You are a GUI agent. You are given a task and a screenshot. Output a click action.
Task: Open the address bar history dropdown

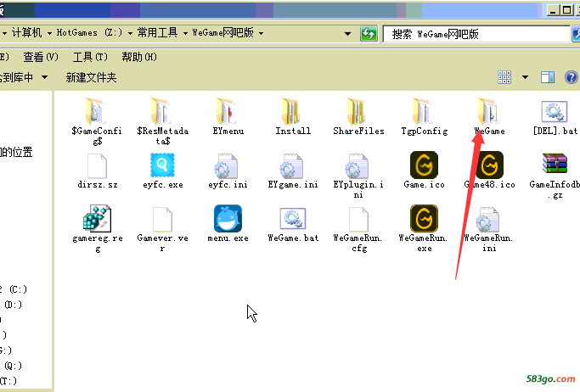click(x=347, y=34)
